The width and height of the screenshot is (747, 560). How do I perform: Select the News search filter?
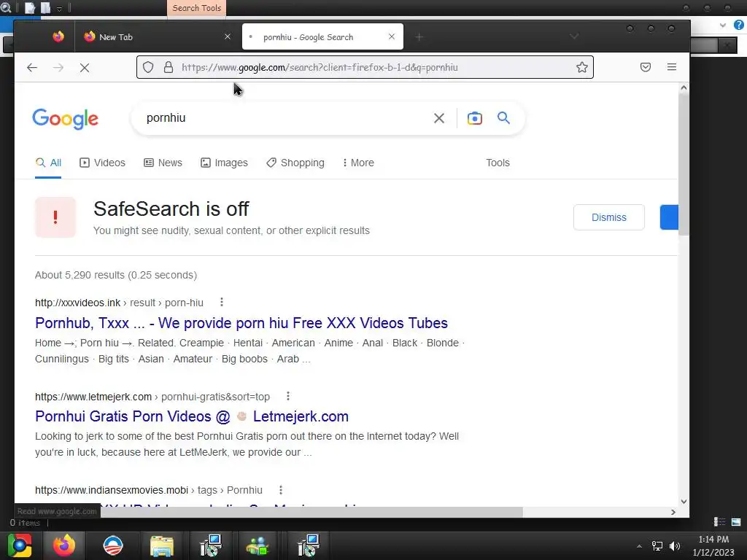pos(163,163)
